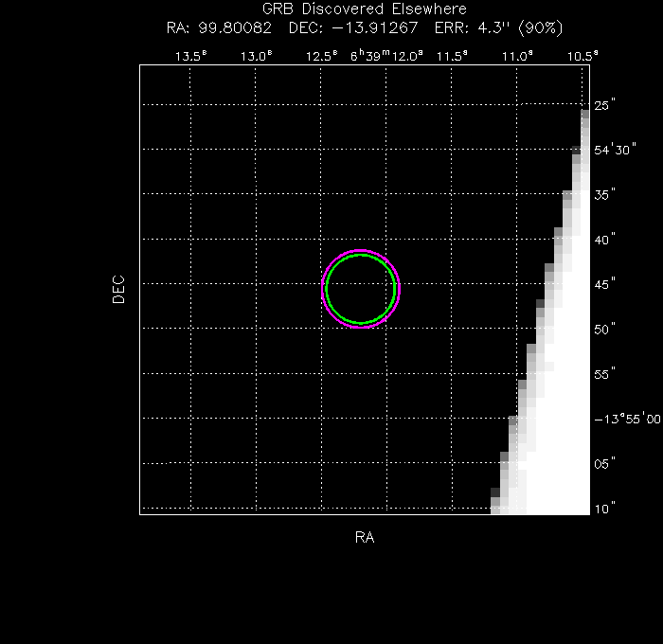Click the title "GRB Discovered Elsewhere"
The height and width of the screenshot is (644, 663).
[x=364, y=9]
